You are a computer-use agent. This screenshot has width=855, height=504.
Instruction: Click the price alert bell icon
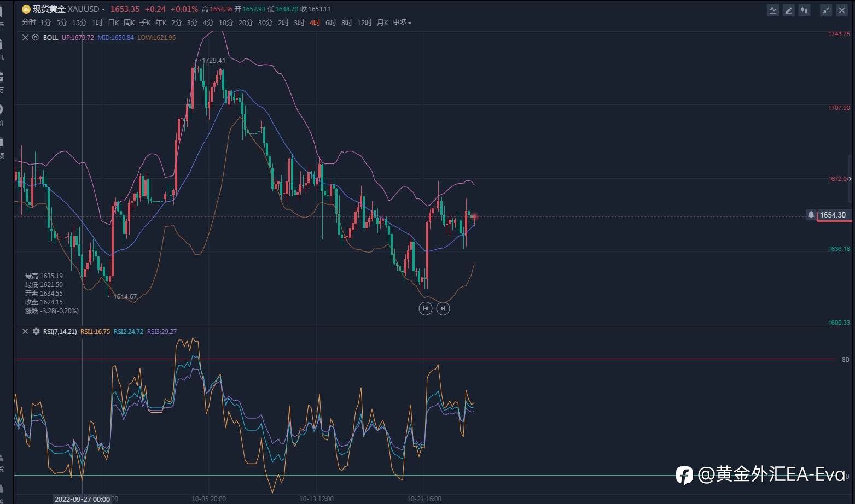pos(811,215)
